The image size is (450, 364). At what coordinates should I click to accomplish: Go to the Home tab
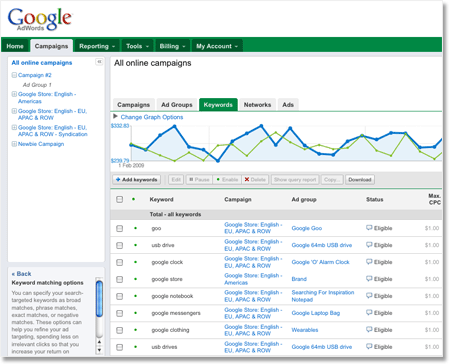(x=15, y=46)
